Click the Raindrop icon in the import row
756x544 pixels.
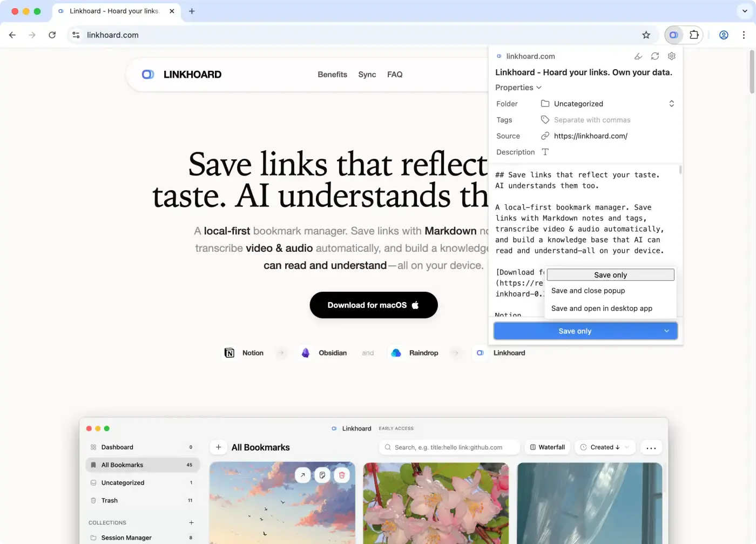coord(396,353)
